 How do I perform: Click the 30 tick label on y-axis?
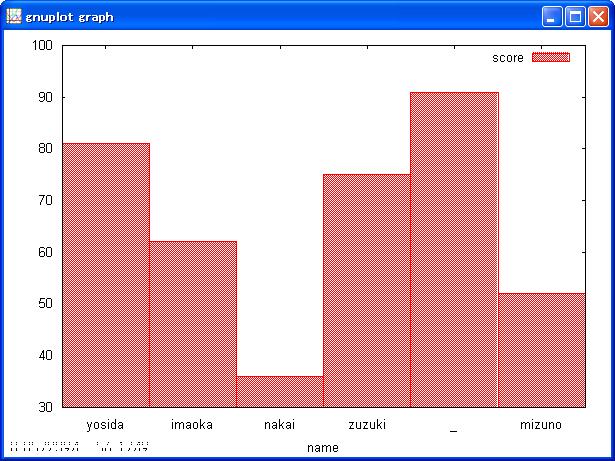click(x=45, y=407)
